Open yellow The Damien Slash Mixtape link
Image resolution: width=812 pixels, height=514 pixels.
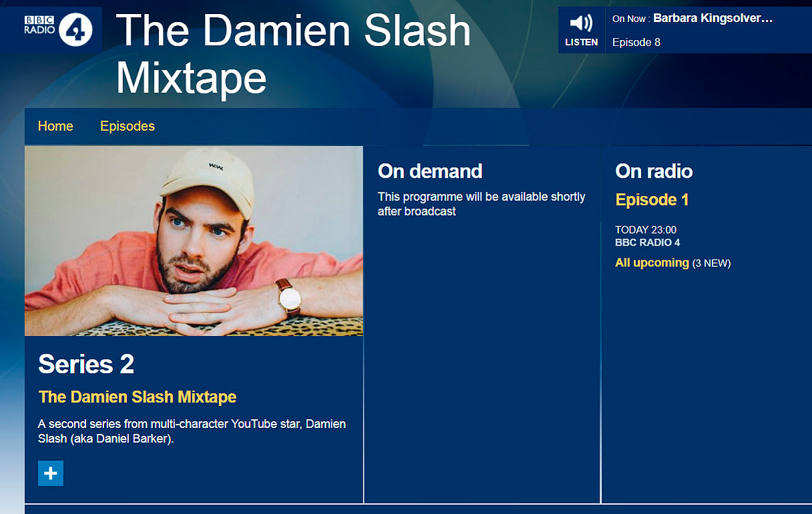pos(138,397)
